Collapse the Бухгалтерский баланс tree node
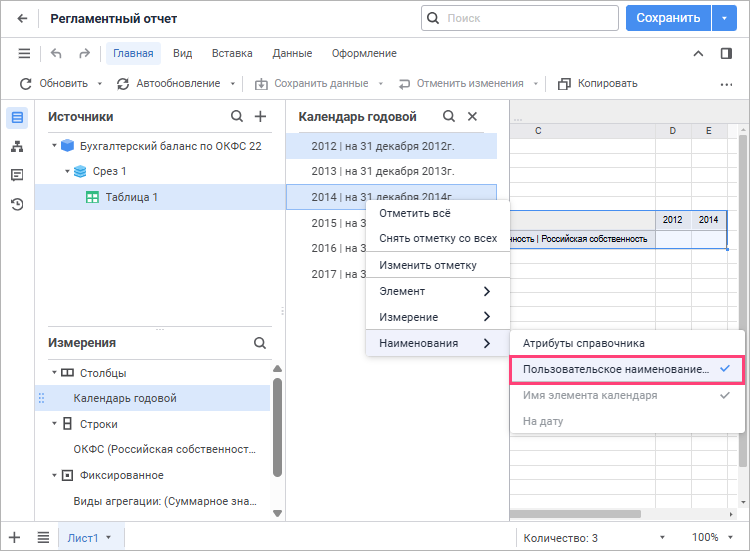750x551 pixels. point(54,145)
